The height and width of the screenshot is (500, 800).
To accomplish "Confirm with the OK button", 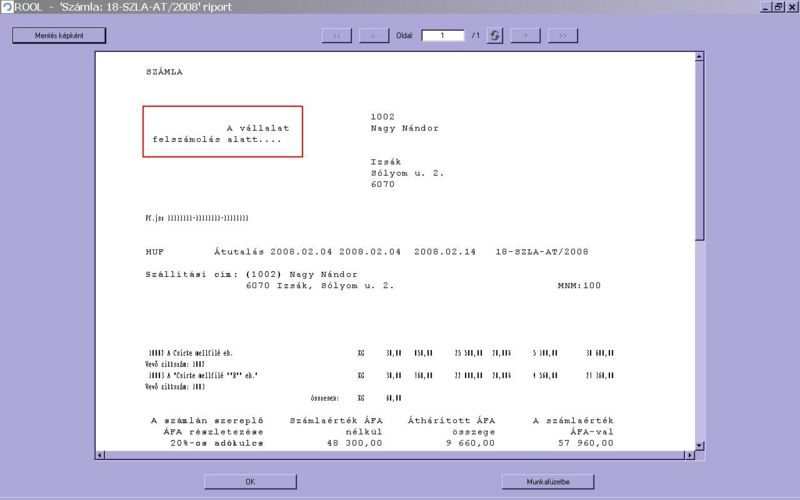I will click(250, 481).
